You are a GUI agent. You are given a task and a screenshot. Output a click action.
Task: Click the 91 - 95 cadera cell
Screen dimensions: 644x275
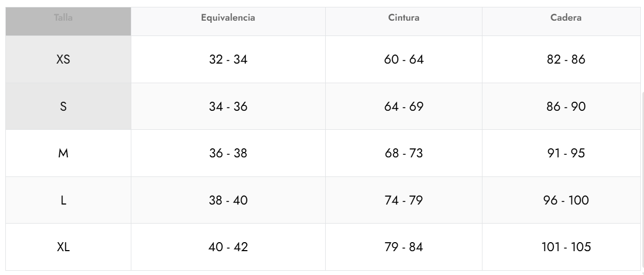point(566,154)
